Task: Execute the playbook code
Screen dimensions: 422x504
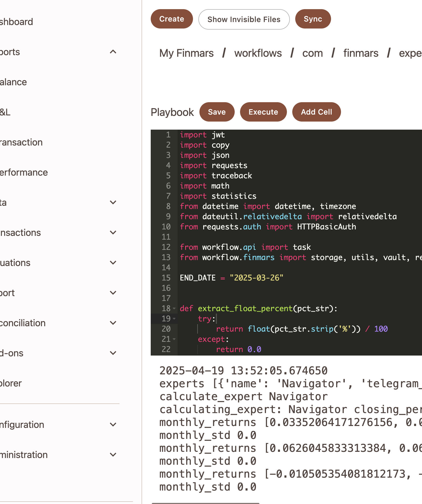Action: click(263, 112)
